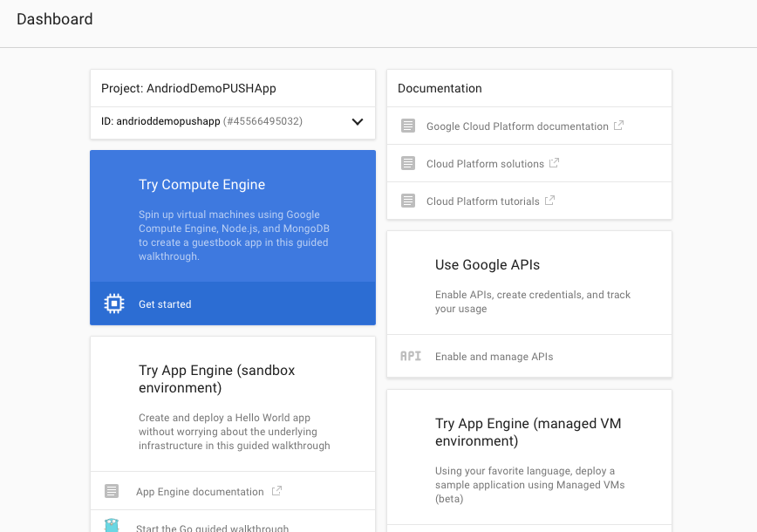This screenshot has height=532, width=757.
Task: Click the API icon beside Enable and manage APIs
Action: coord(410,356)
